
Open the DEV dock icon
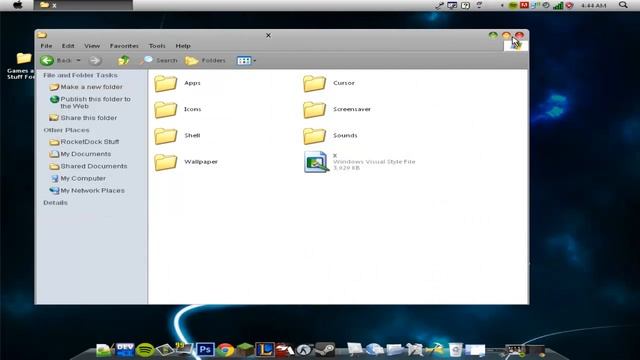(125, 349)
